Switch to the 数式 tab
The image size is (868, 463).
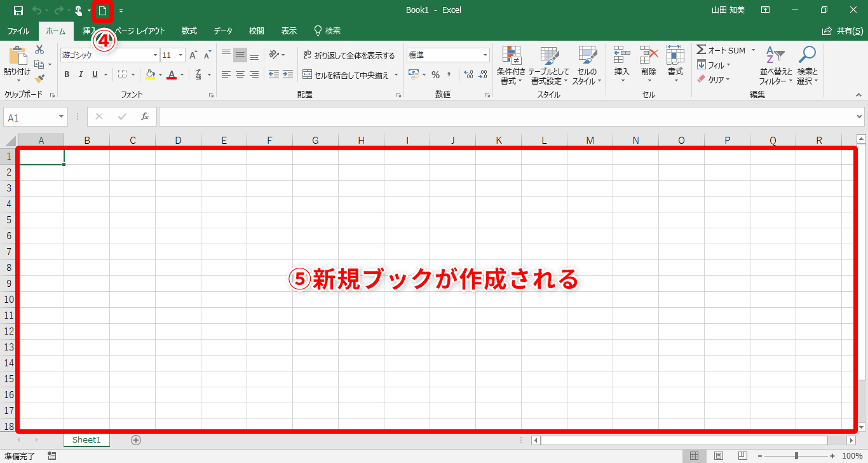coord(189,31)
